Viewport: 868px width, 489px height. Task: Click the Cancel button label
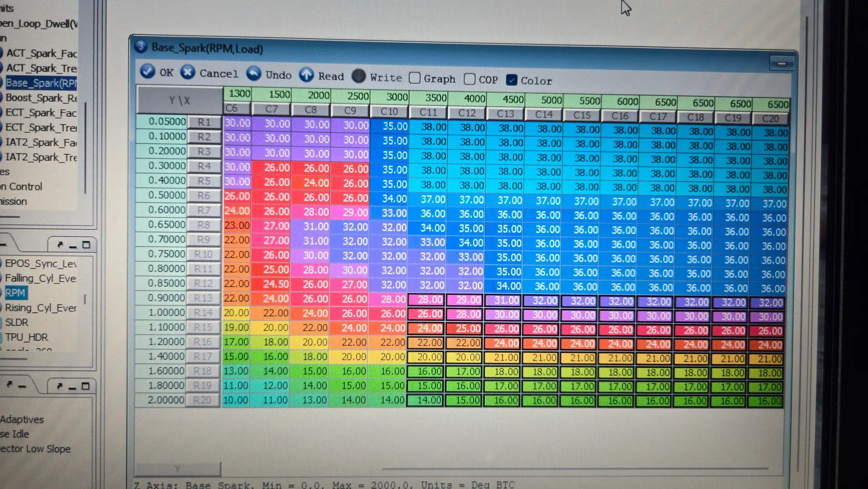point(219,73)
